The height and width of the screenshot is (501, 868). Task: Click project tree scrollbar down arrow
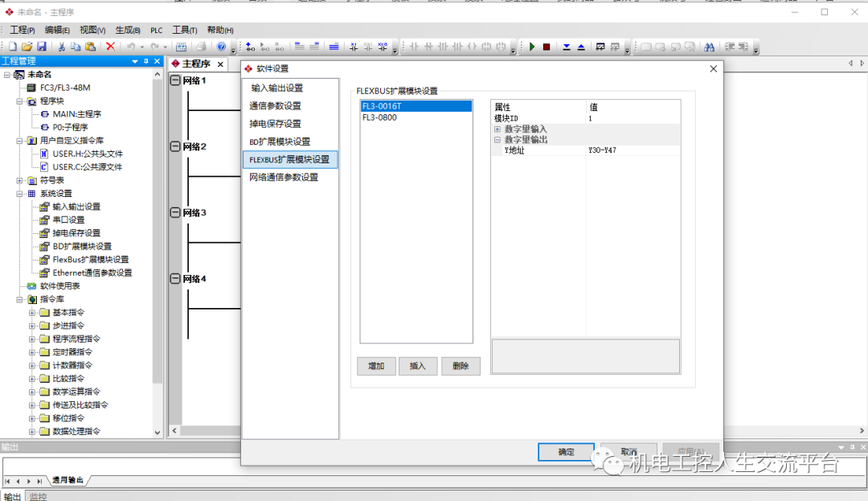(x=158, y=433)
